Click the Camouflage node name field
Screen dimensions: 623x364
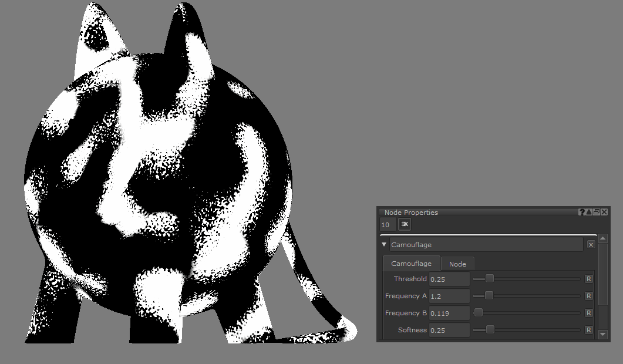[486, 244]
